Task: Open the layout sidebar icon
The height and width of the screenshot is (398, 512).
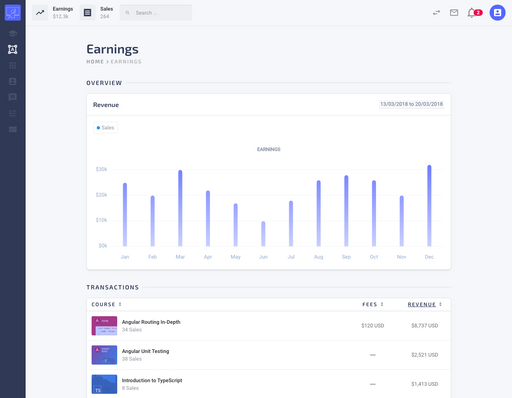Action: (x=13, y=129)
